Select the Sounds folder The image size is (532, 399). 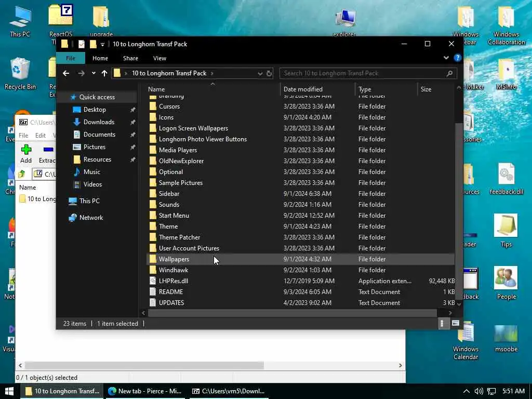(169, 205)
